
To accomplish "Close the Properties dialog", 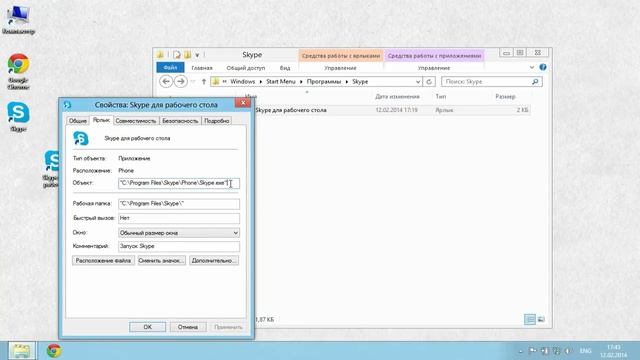I will (x=243, y=103).
